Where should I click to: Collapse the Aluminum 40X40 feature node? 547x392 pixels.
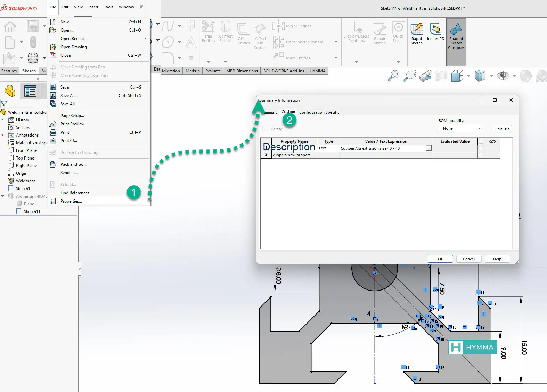(3, 196)
